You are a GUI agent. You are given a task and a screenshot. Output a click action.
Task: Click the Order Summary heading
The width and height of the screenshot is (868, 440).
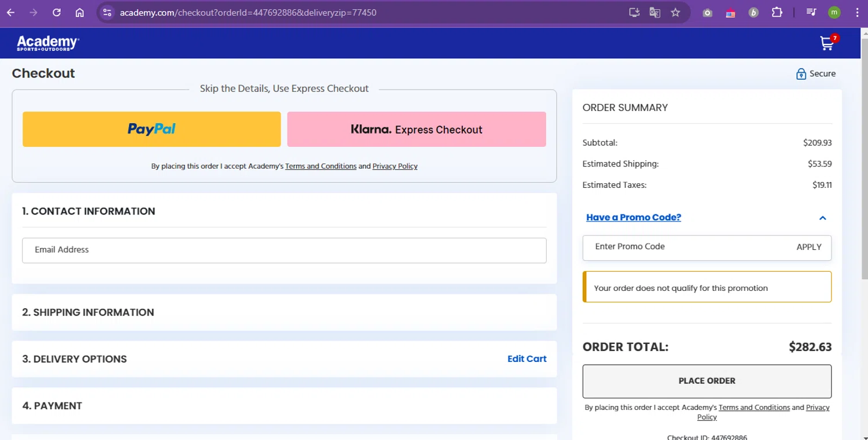(x=625, y=108)
